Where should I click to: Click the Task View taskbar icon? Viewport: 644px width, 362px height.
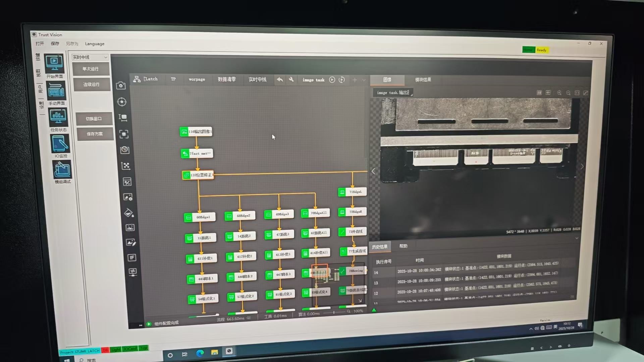184,354
